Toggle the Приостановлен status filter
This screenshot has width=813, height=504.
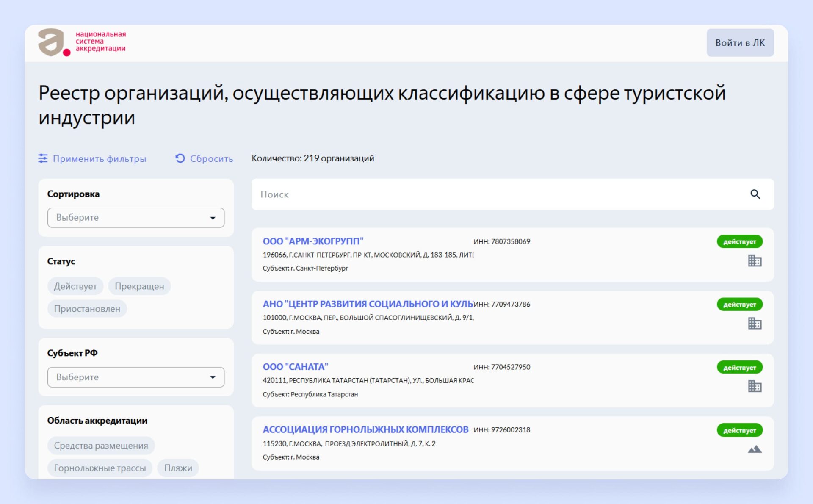(x=87, y=309)
